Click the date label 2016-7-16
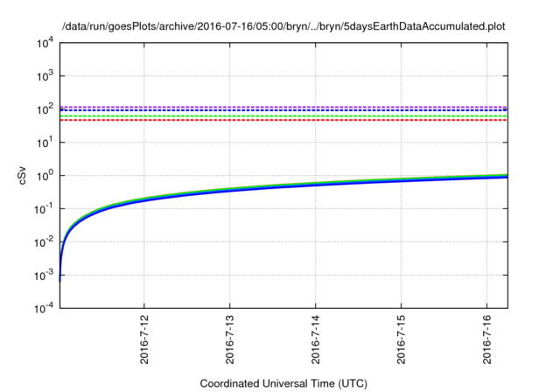 (x=486, y=339)
